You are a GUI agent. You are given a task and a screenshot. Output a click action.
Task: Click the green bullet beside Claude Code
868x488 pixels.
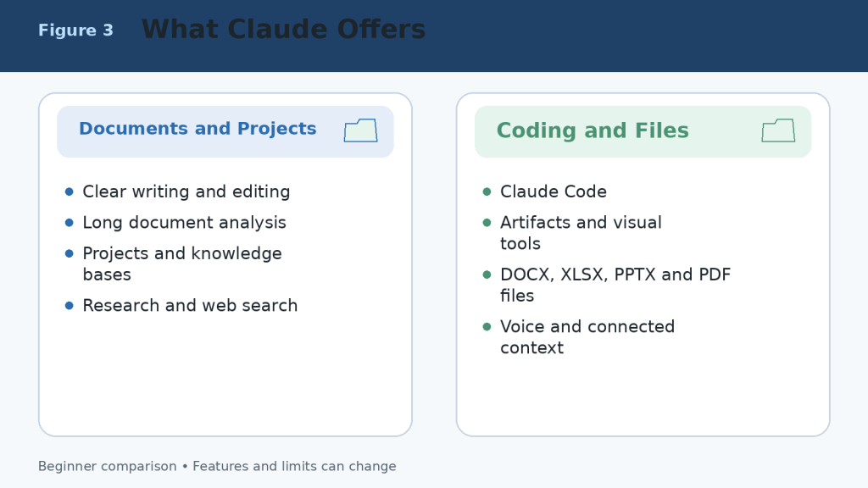[x=487, y=191]
